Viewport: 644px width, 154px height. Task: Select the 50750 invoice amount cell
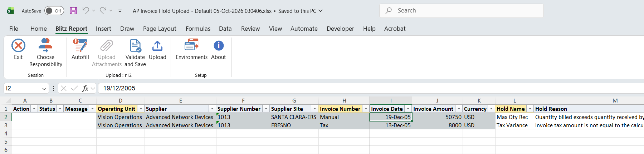[x=437, y=117]
